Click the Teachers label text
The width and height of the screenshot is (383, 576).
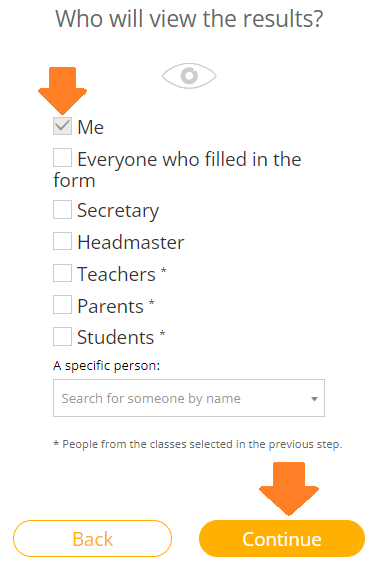[x=116, y=274]
